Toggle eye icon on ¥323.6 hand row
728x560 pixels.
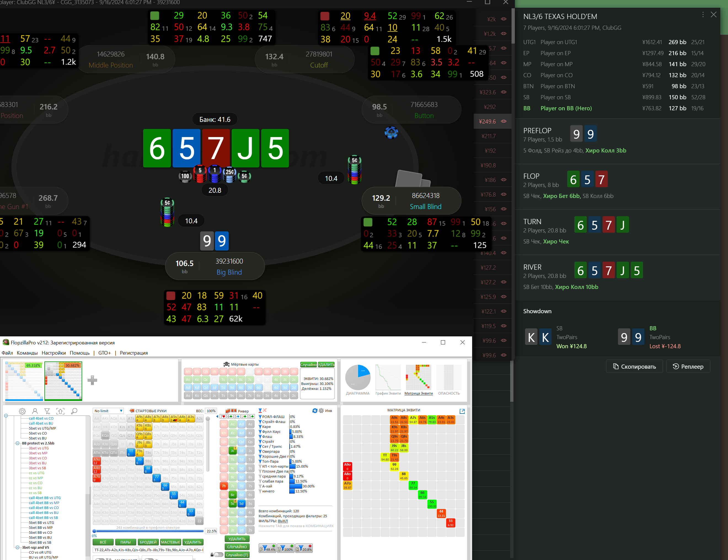(x=504, y=92)
